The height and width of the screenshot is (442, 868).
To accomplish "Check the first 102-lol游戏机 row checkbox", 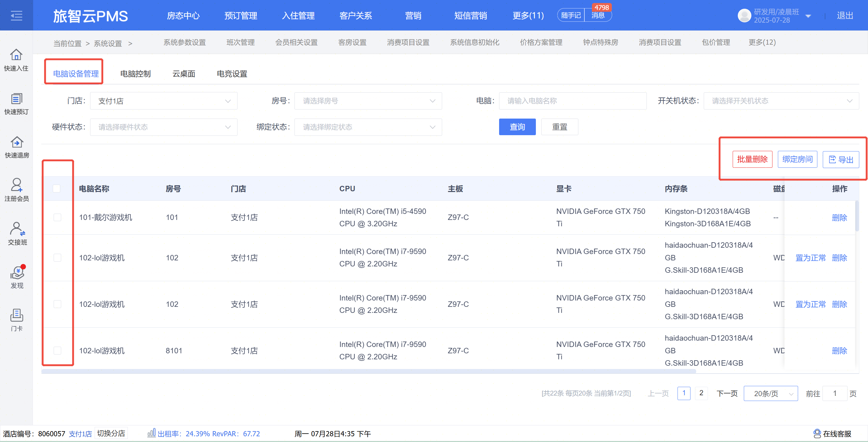I will point(57,258).
